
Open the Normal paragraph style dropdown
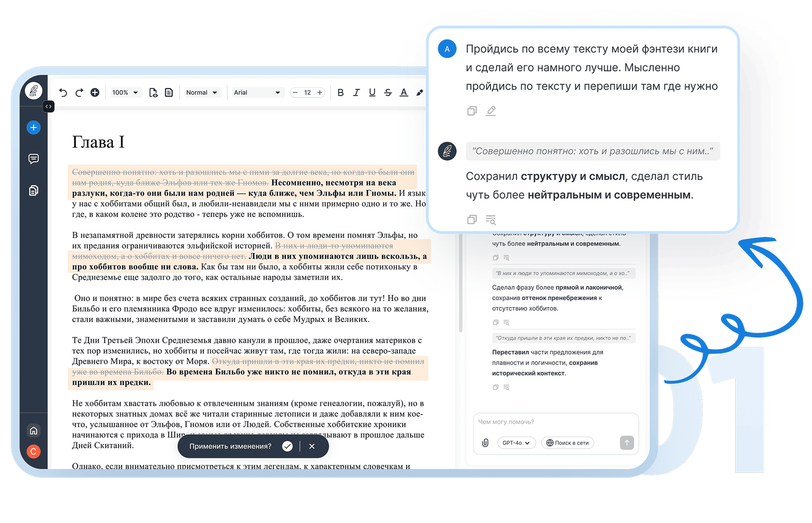[x=202, y=92]
